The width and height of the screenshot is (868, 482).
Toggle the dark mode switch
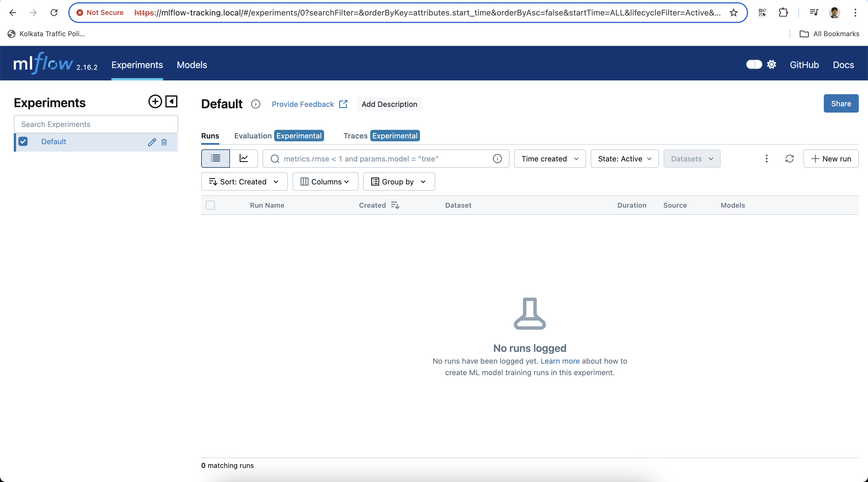click(x=754, y=64)
